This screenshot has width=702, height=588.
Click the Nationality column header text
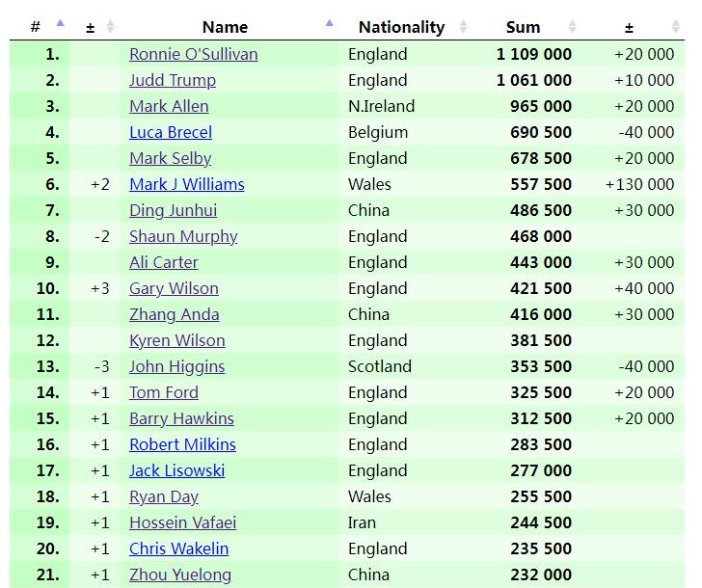(401, 27)
